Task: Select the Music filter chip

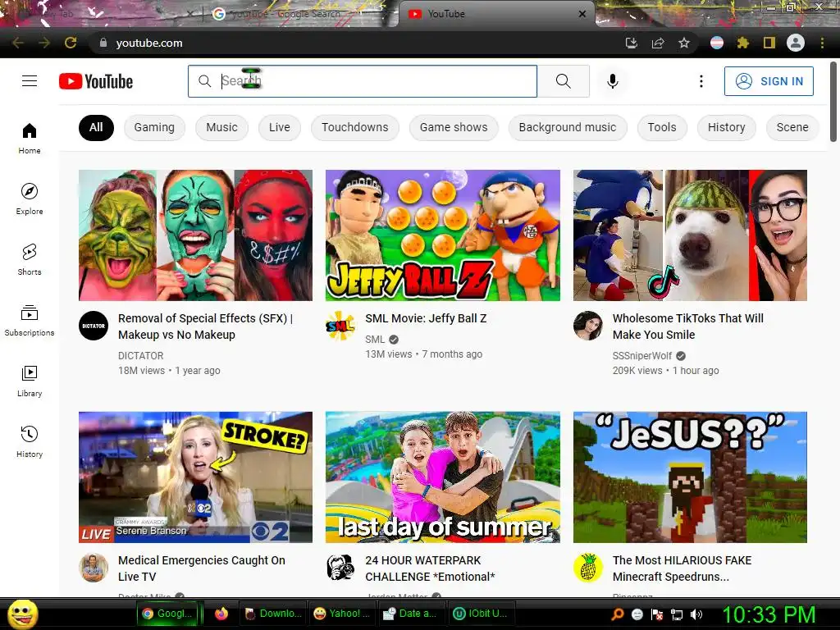Action: click(x=221, y=127)
